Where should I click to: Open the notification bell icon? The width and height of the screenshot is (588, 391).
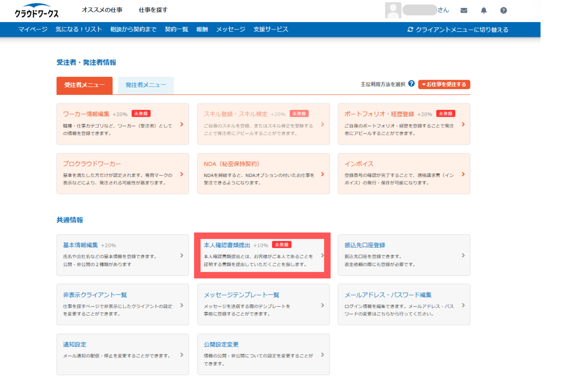coord(483,10)
